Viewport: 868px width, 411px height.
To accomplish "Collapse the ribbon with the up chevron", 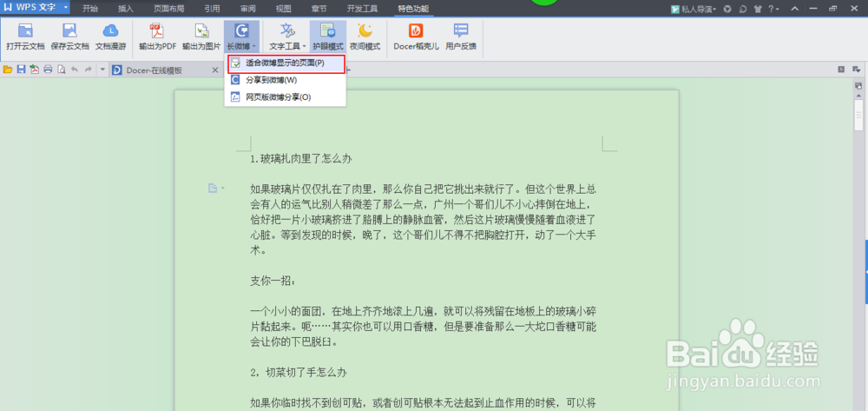I will tap(795, 9).
